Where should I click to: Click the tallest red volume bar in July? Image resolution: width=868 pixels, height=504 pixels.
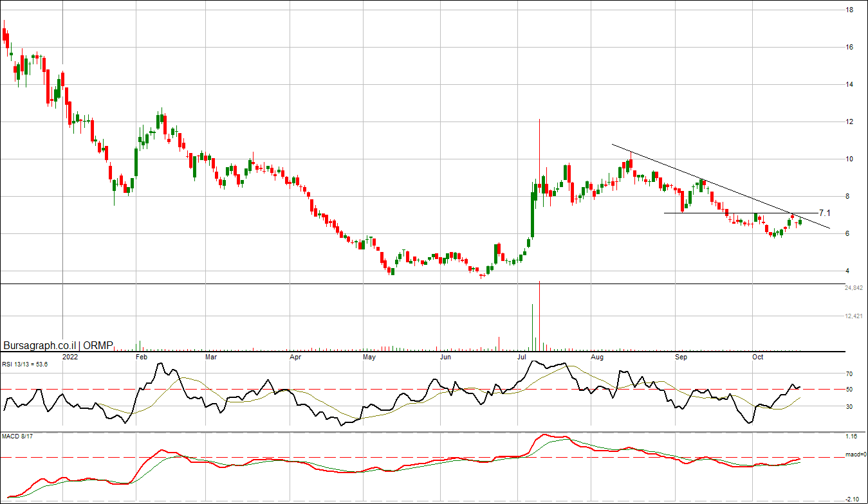539,315
